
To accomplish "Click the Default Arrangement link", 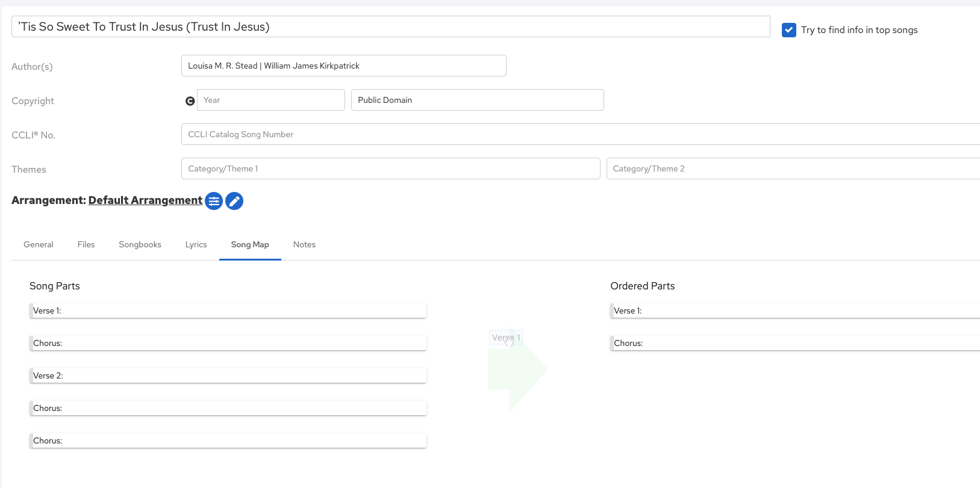I will (145, 200).
